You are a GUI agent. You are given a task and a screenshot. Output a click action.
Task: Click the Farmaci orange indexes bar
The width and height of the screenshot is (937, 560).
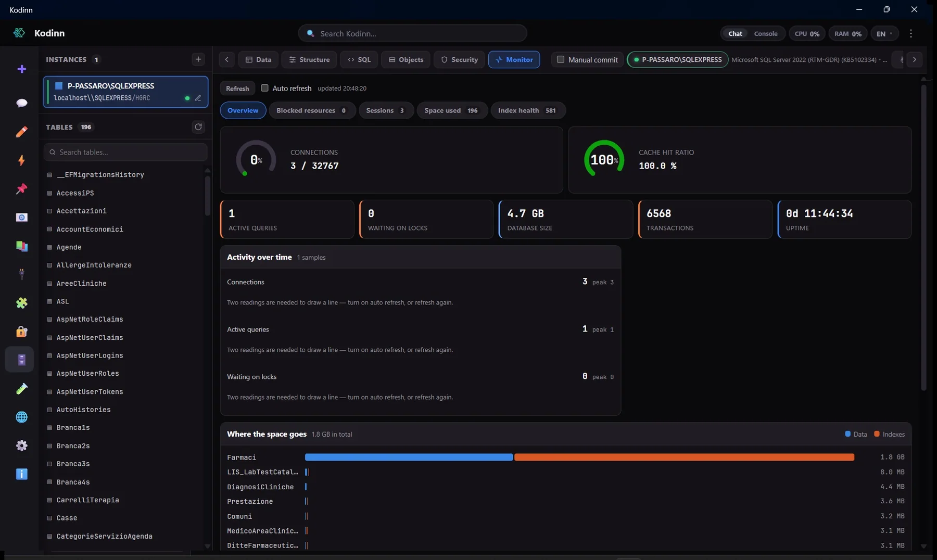(x=684, y=457)
